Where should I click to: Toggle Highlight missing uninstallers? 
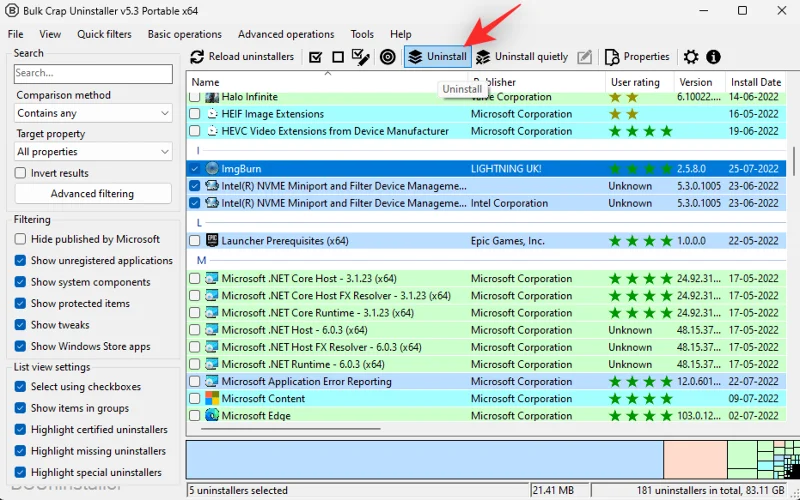point(20,451)
